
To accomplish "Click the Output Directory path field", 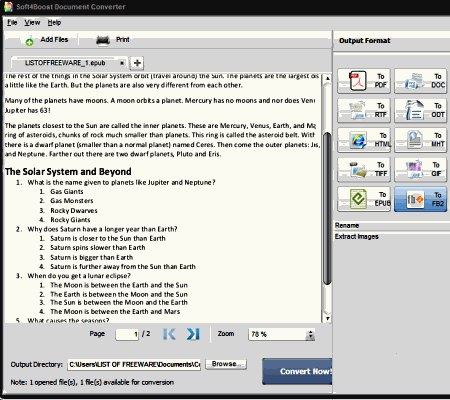I will pos(134,365).
